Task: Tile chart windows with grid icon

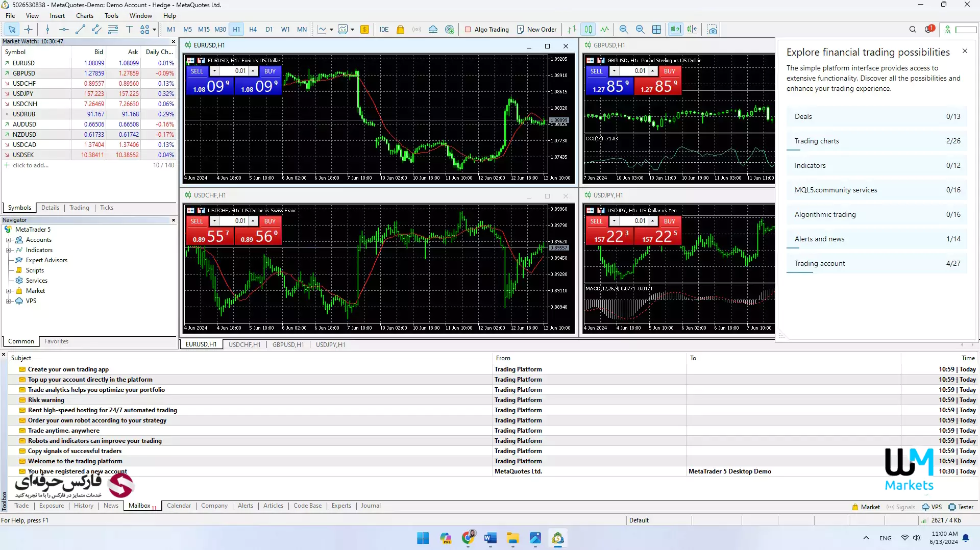Action: click(656, 30)
